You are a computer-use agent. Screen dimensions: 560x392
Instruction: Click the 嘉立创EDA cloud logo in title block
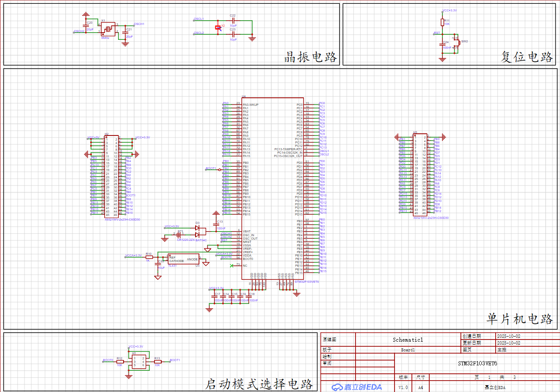[356, 387]
